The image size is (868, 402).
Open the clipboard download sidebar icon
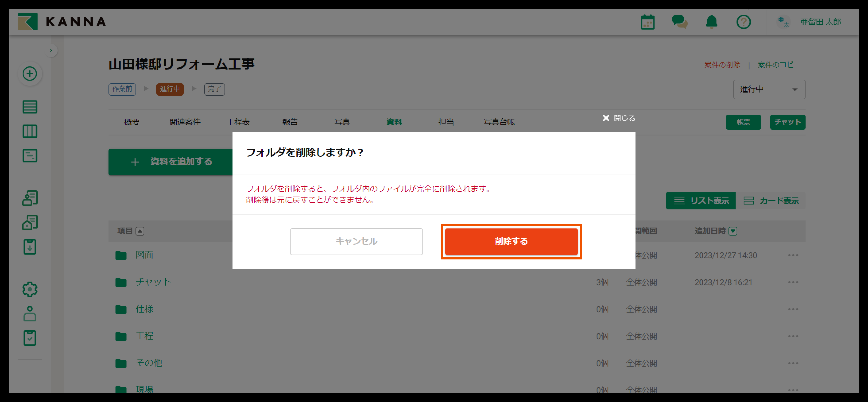coord(30,247)
